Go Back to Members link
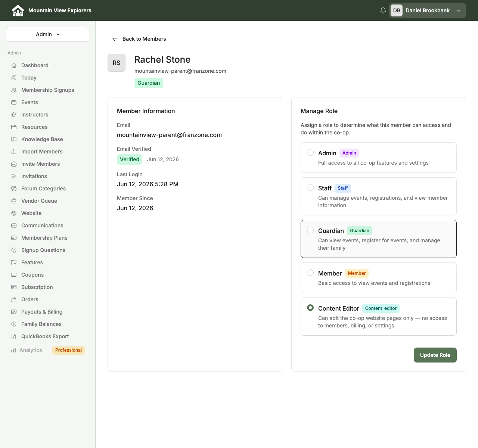478x448 pixels. coord(144,39)
